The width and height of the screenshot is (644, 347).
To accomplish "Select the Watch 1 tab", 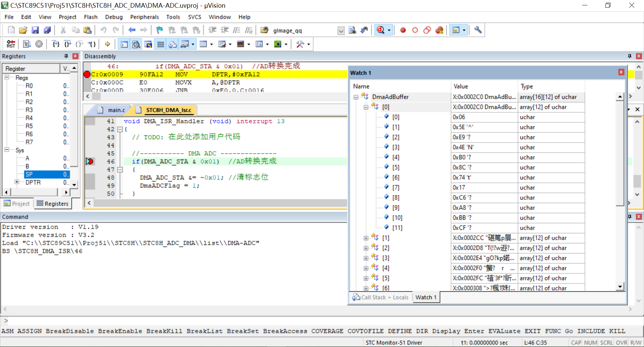I will click(426, 297).
